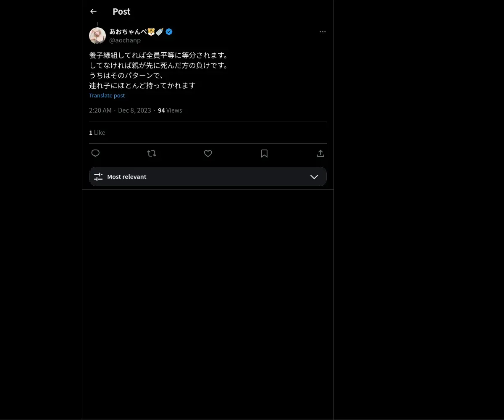504x420 pixels.
Task: Open the author's profile picture
Action: point(97,36)
